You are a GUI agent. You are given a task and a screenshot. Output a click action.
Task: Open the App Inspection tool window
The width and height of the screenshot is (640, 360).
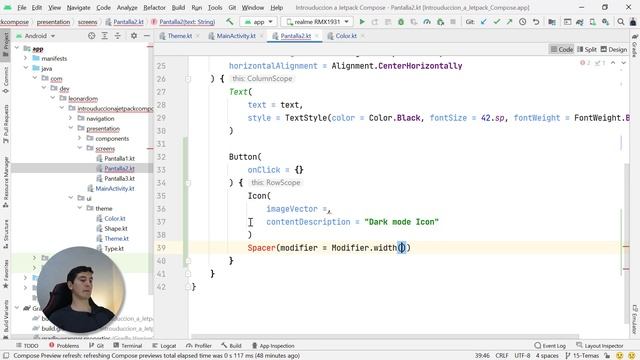[273, 346]
